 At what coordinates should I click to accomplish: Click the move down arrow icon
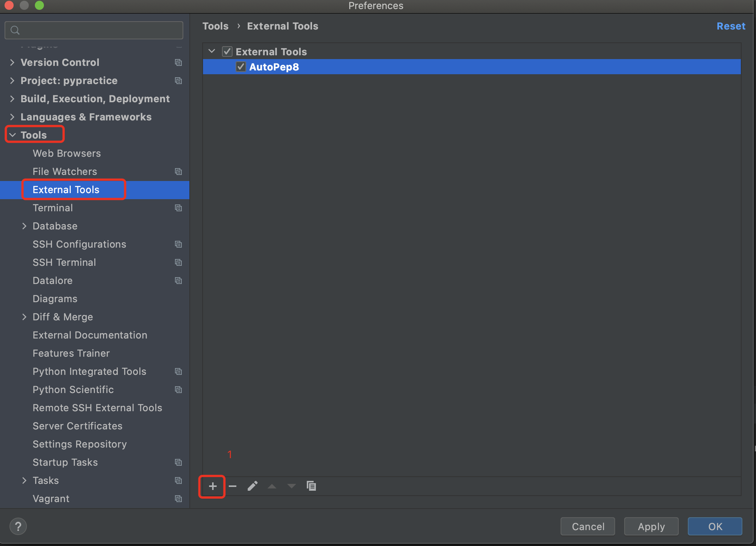click(x=292, y=486)
